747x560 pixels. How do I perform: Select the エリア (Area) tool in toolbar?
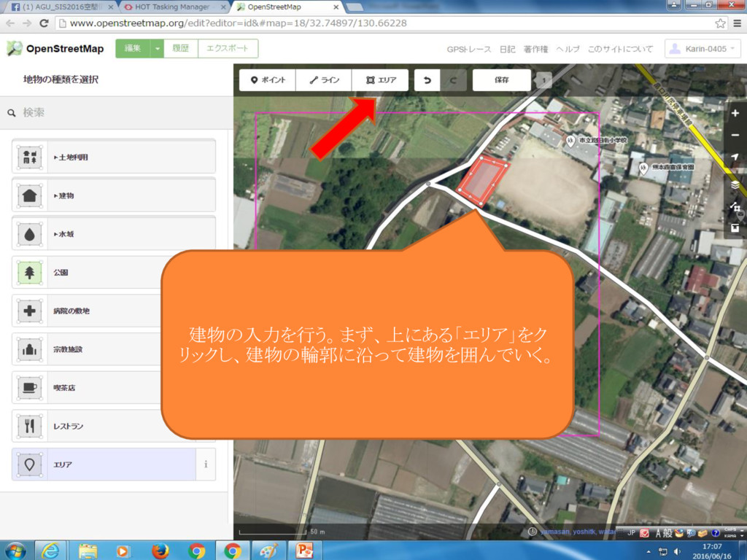point(380,80)
